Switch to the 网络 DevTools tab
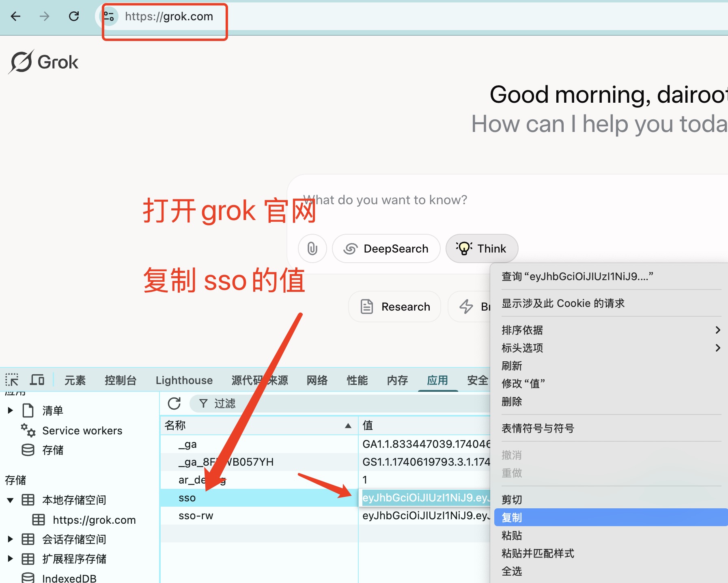 317,380
